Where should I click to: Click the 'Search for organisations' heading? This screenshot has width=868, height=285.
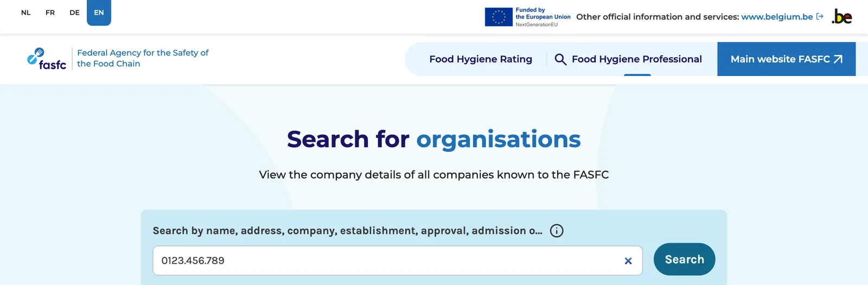point(434,140)
